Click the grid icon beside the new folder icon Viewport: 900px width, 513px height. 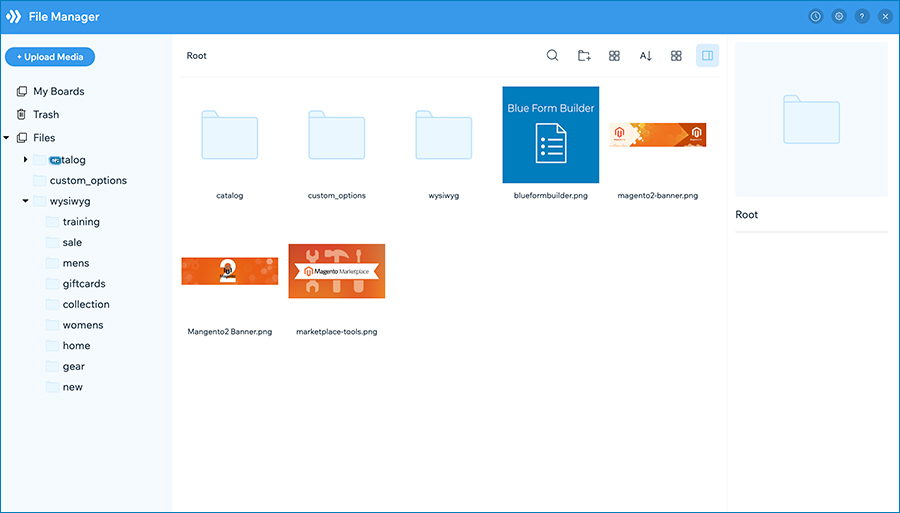(x=614, y=56)
